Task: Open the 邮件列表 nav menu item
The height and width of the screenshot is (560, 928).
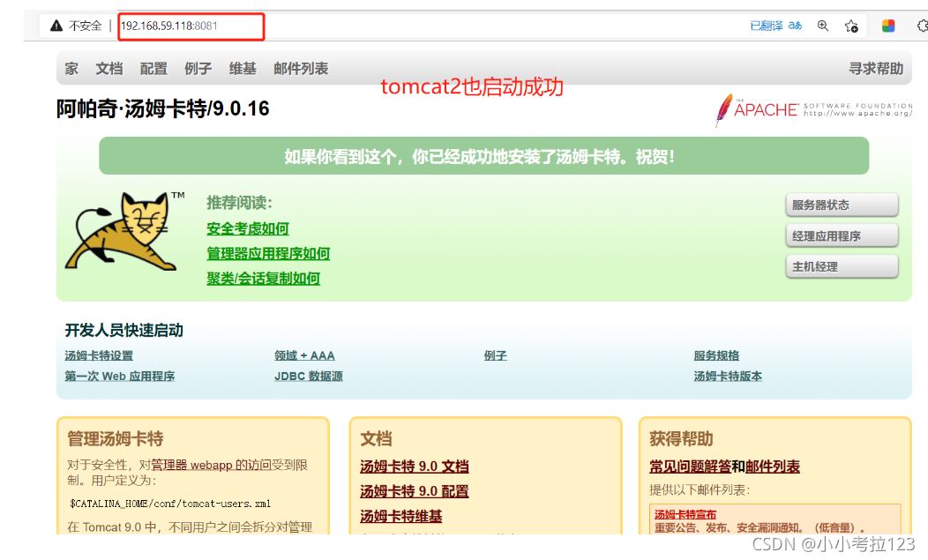Action: click(301, 69)
